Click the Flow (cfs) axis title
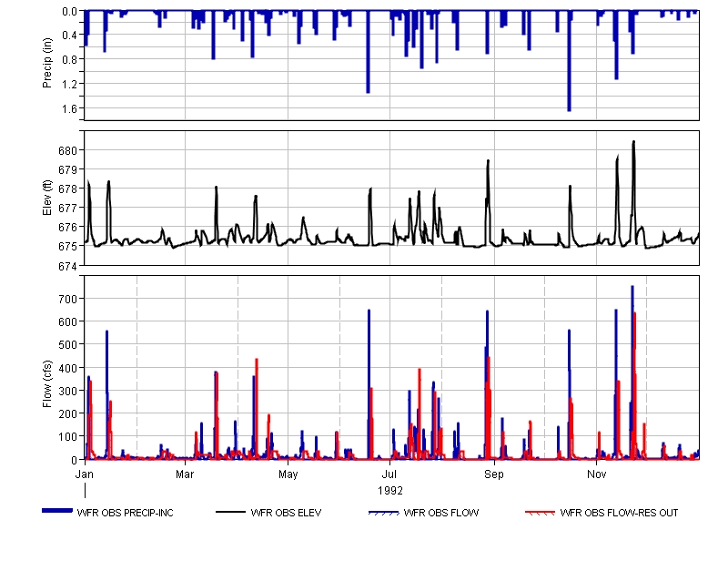The height and width of the screenshot is (571, 728). click(x=47, y=383)
